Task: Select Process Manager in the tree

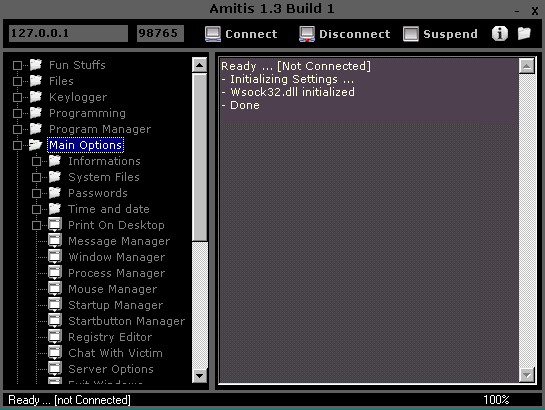Action: (x=116, y=273)
